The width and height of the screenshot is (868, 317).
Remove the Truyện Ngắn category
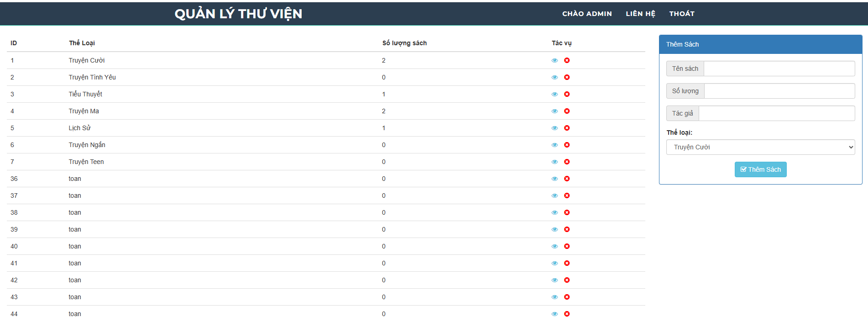pyautogui.click(x=567, y=145)
